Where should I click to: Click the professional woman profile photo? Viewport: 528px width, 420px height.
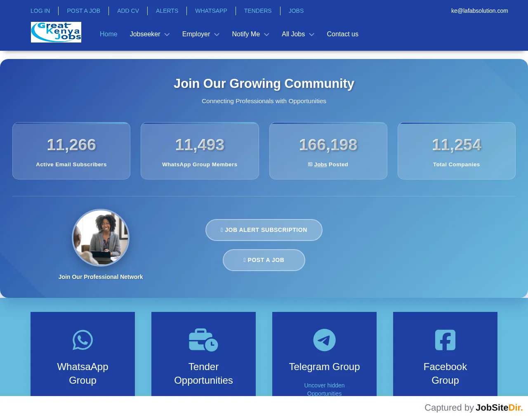(x=101, y=238)
